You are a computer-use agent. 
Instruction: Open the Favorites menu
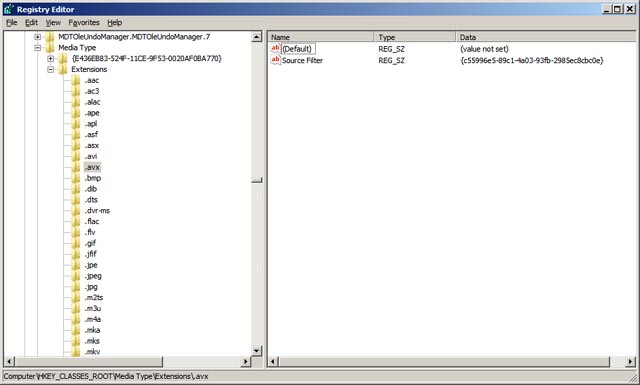pyautogui.click(x=84, y=22)
